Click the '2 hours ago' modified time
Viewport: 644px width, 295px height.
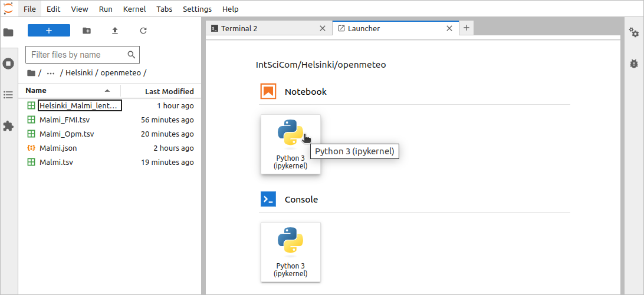tap(173, 148)
